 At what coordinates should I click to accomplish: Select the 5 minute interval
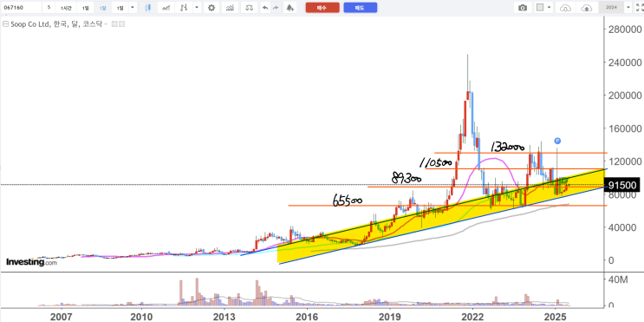pyautogui.click(x=49, y=8)
